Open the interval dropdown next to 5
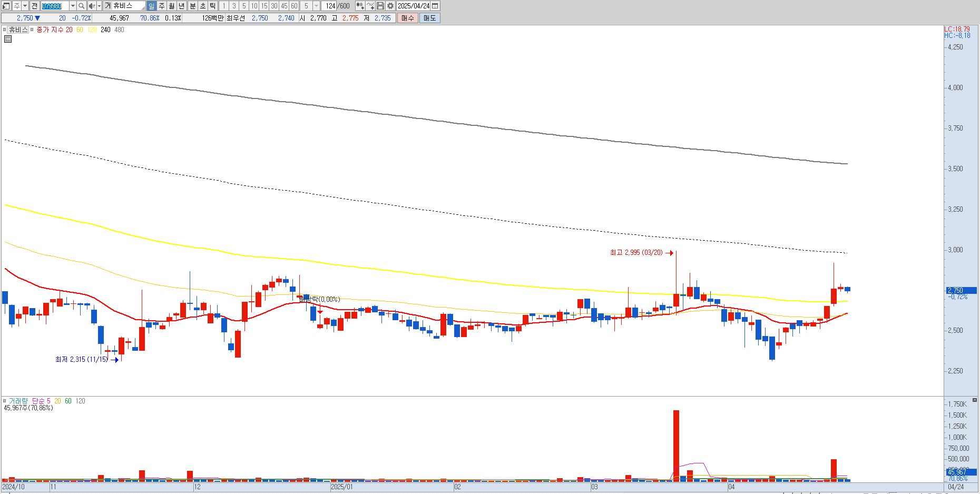The width and height of the screenshot is (980, 494). [316, 6]
